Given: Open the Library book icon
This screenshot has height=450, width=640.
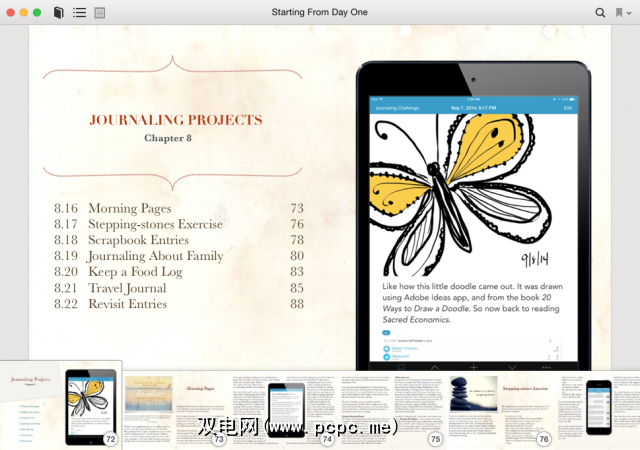Looking at the screenshot, I should [58, 12].
